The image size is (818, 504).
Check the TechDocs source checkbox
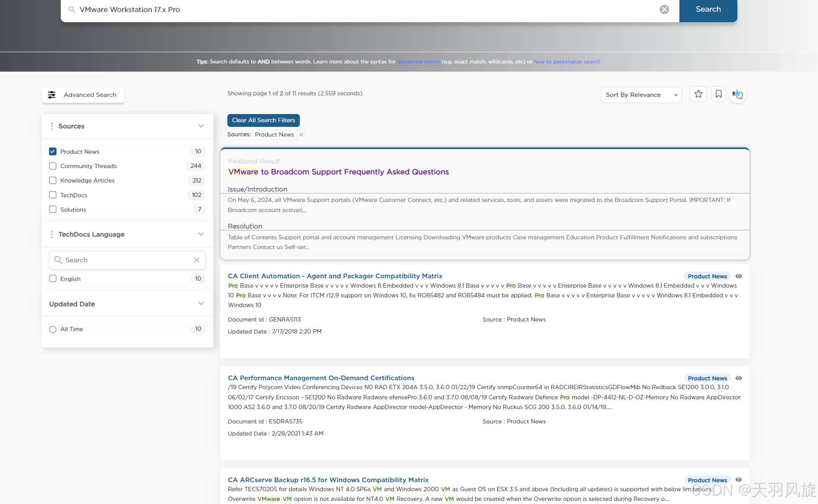point(53,195)
